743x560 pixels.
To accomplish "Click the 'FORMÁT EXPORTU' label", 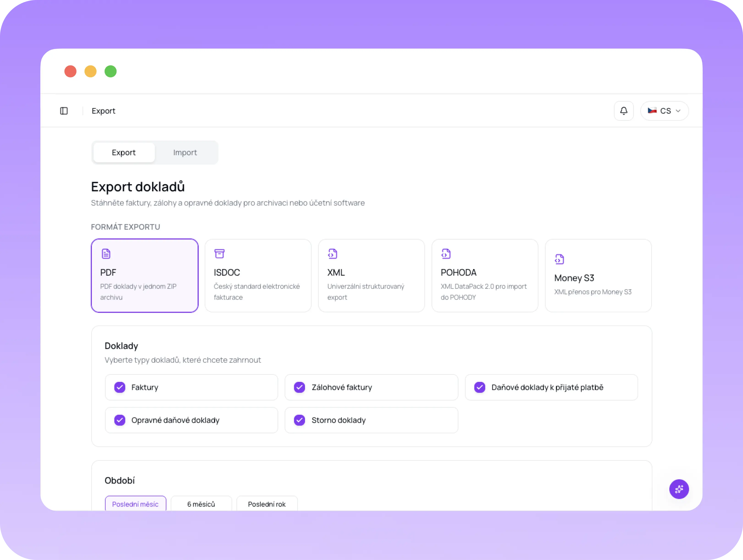I will pyautogui.click(x=126, y=227).
